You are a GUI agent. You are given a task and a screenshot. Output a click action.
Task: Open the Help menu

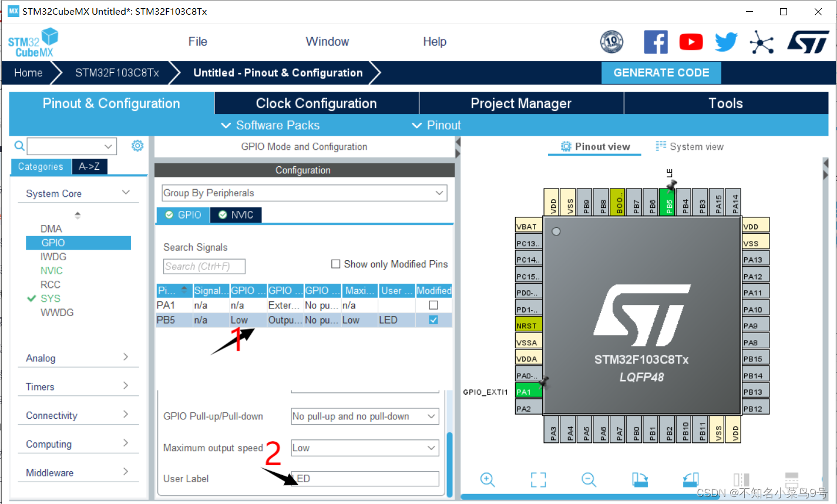pos(435,42)
